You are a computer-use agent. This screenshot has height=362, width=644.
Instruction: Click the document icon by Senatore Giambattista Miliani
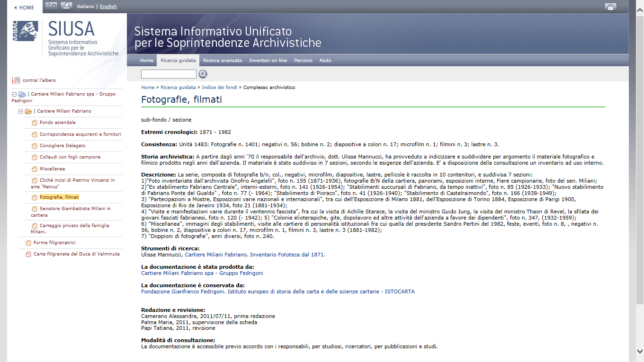pyautogui.click(x=34, y=209)
